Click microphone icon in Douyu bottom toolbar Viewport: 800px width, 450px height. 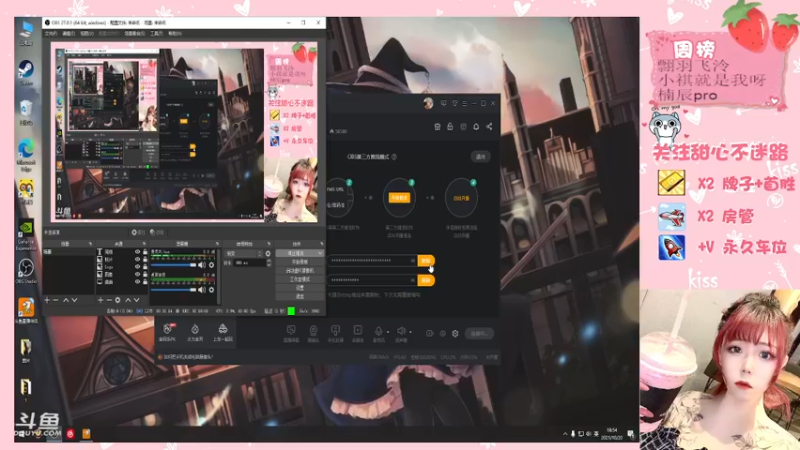click(379, 331)
